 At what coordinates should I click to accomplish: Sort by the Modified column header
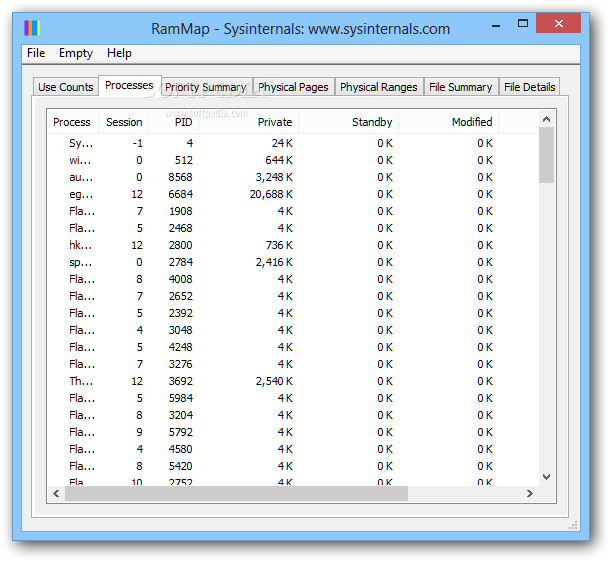(x=449, y=122)
